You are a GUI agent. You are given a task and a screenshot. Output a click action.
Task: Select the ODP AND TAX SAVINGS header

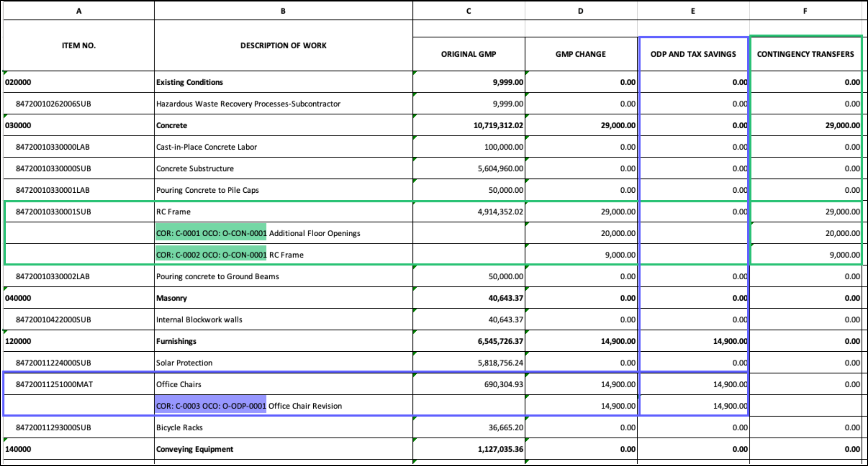point(692,54)
